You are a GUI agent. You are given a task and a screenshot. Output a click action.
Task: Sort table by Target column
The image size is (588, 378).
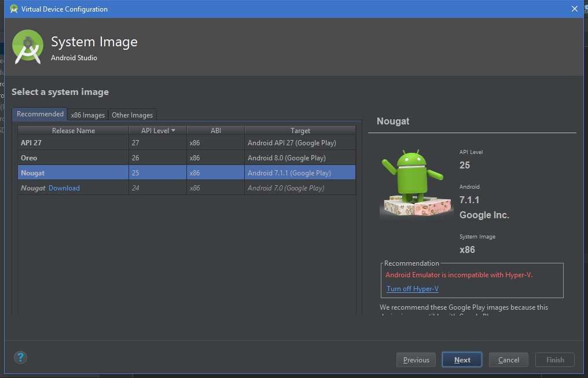point(300,130)
